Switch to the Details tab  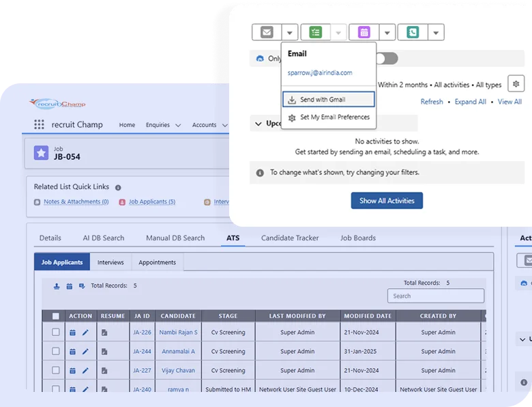(50, 238)
